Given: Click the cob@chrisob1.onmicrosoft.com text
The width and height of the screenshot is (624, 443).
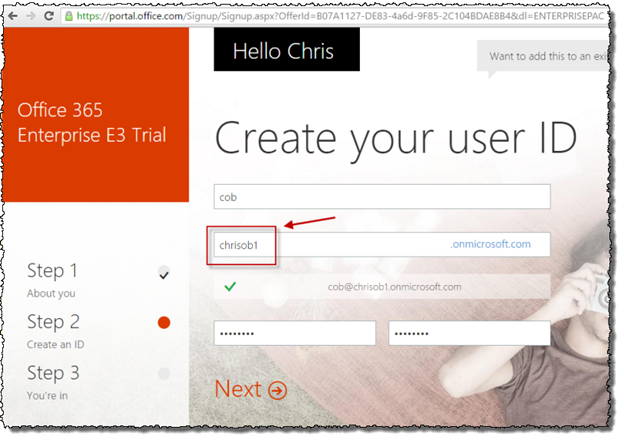Looking at the screenshot, I should [394, 287].
